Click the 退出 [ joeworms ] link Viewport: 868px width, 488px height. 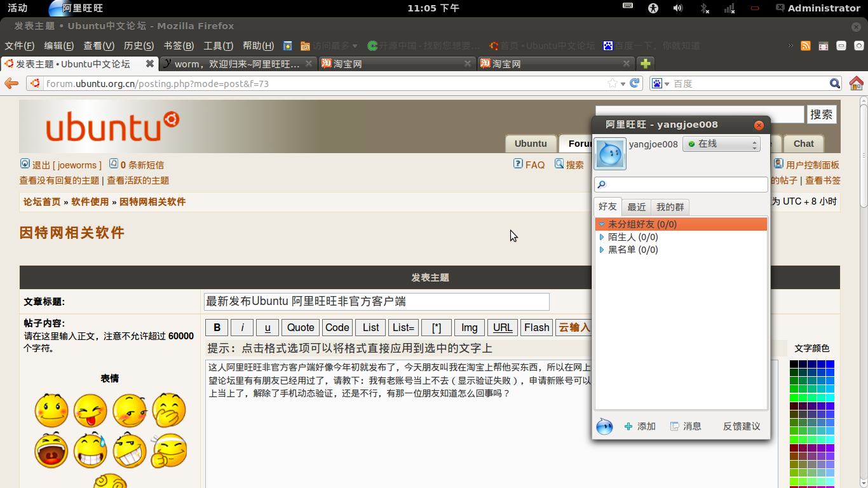[x=67, y=165]
